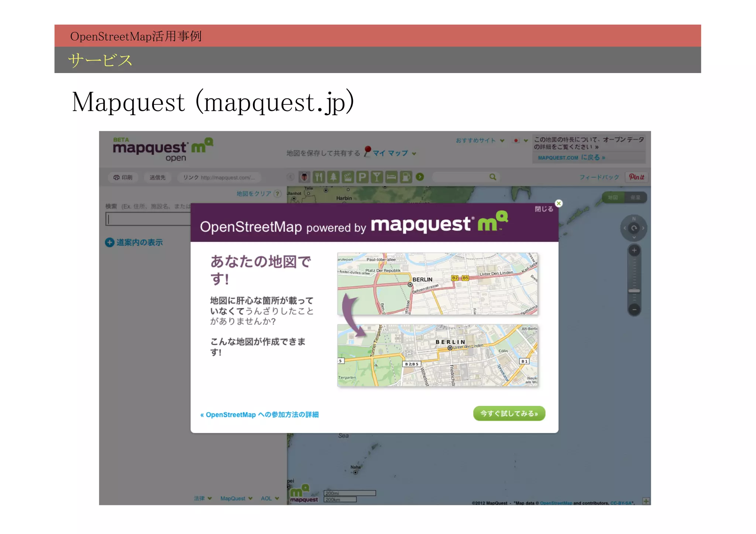This screenshot has height=534, width=756.
Task: Click the 印刷 print button
Action: 123,178
